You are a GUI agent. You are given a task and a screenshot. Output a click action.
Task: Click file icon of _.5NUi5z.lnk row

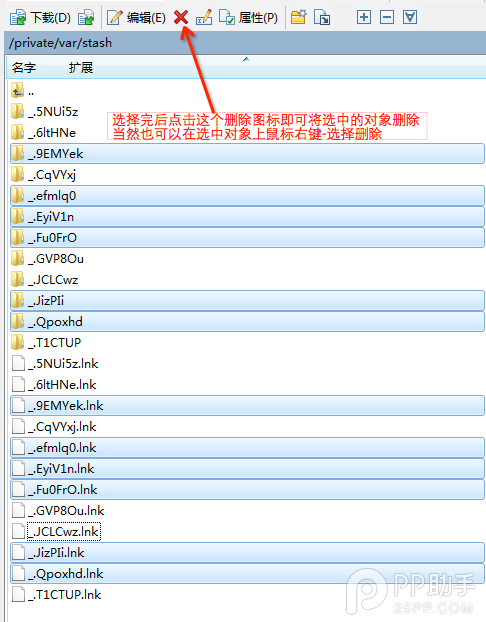[18, 363]
